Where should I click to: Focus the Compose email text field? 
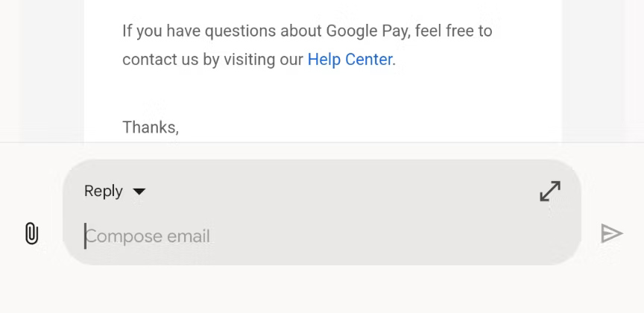[x=321, y=236]
